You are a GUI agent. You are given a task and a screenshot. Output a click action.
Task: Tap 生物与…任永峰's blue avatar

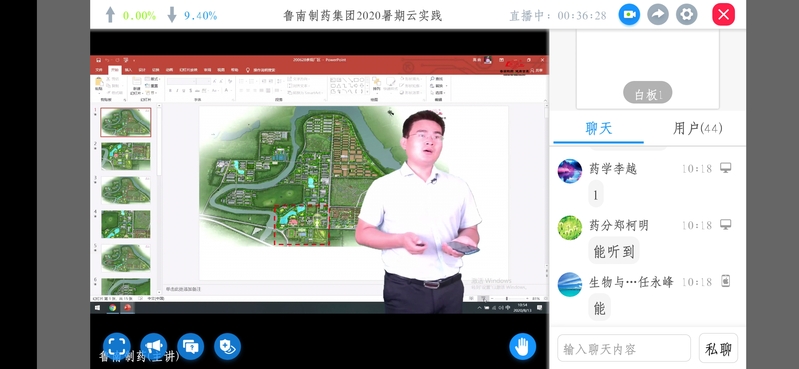tap(570, 284)
